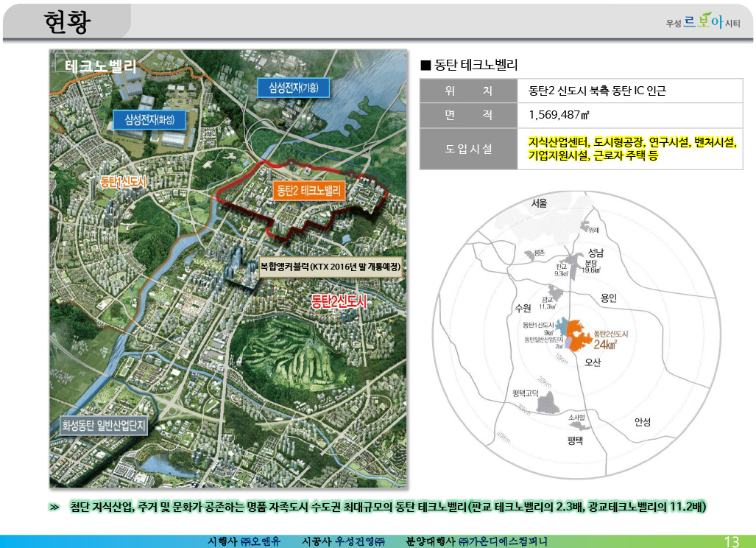Click the aerial map image
Screen dimensions: 756x548
click(228, 269)
